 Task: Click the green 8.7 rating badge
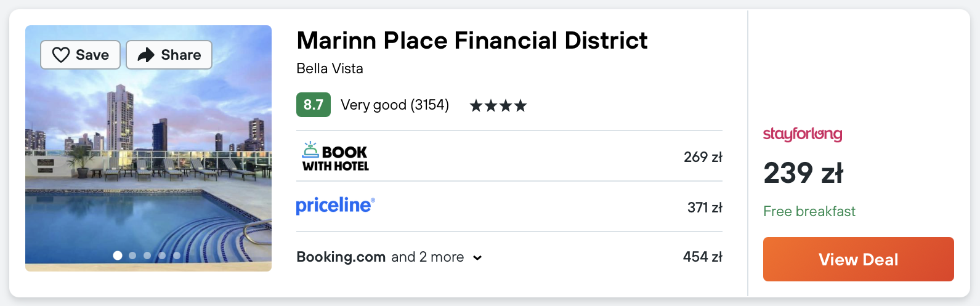pos(313,105)
